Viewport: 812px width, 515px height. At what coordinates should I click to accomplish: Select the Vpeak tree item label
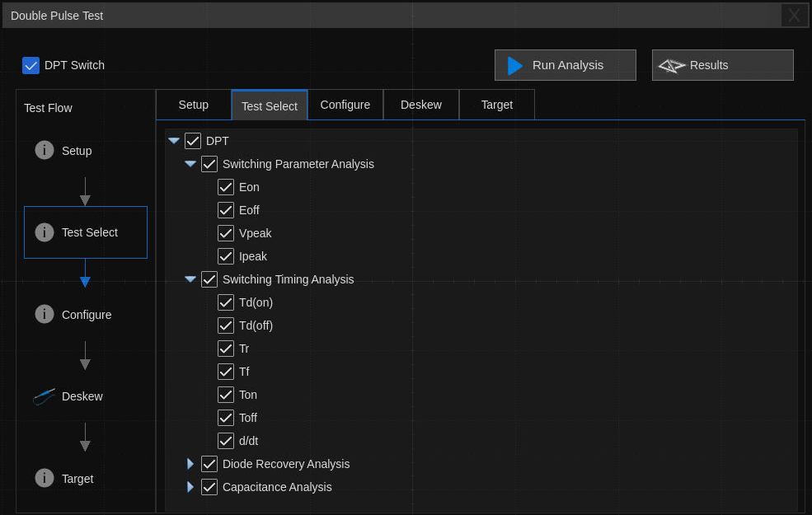[255, 233]
